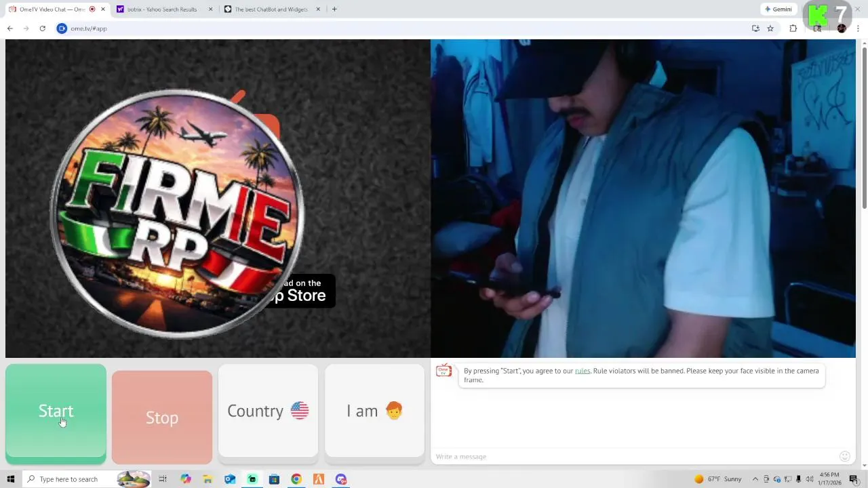Open the clock showing 4:56 PM
The image size is (868, 488).
pyautogui.click(x=830, y=479)
